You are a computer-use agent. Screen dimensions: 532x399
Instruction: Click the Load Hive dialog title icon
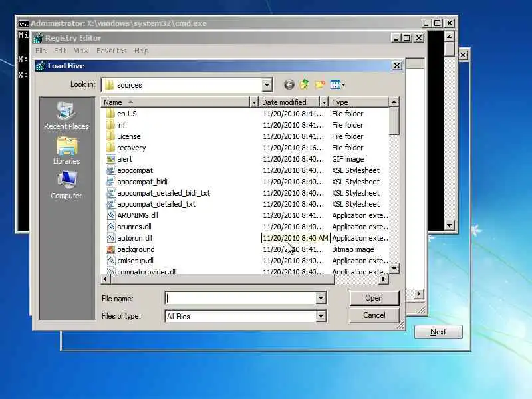pyautogui.click(x=41, y=66)
